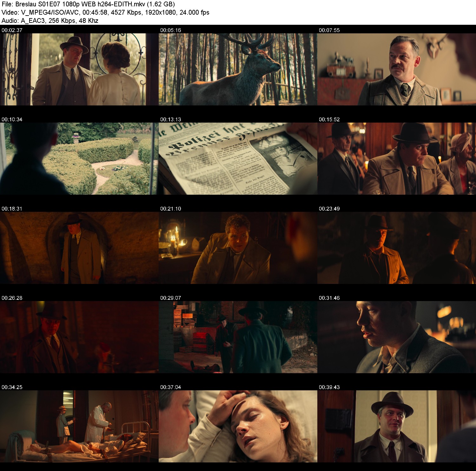The height and width of the screenshot is (471, 476).
Task: Click the timestamp label 00:39:43
Action: 329,387
